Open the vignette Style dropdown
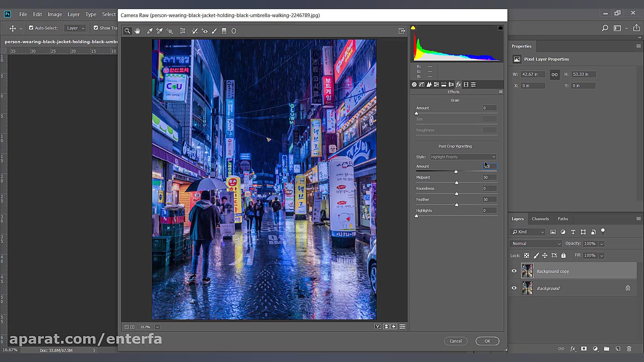 tap(463, 157)
